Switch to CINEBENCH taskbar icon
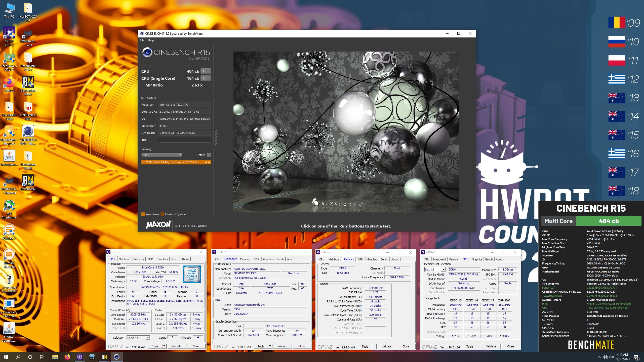 coord(116,357)
